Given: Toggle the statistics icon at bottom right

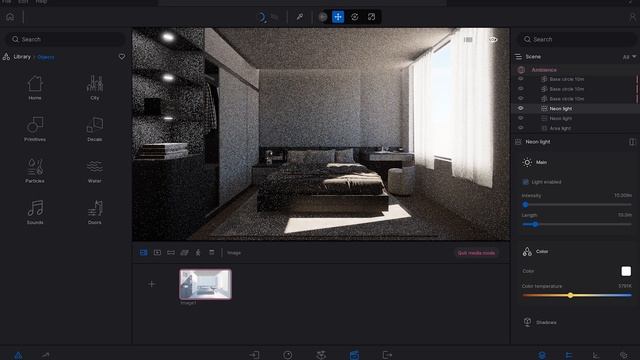Looking at the screenshot, I should click(596, 355).
